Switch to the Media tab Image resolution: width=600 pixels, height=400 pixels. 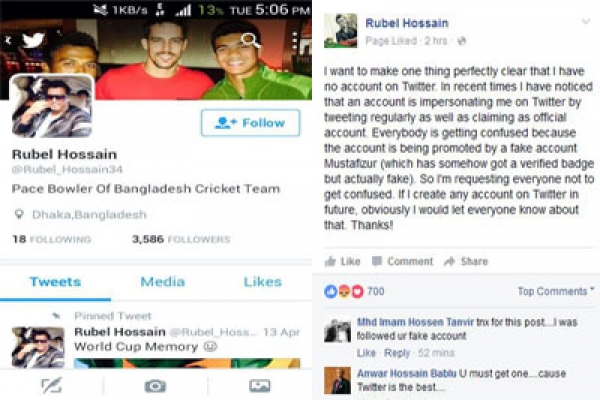(x=163, y=282)
